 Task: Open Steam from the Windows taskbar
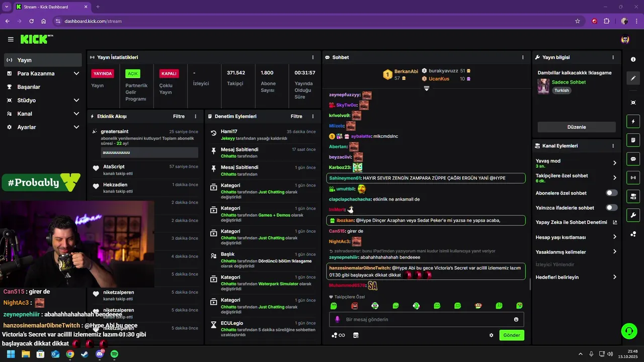click(85, 354)
